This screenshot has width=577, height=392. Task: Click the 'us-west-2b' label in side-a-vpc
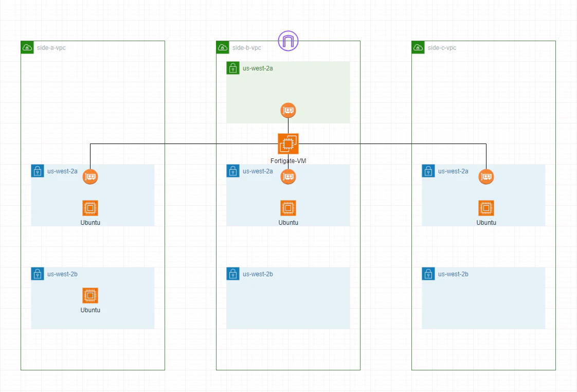tap(62, 274)
